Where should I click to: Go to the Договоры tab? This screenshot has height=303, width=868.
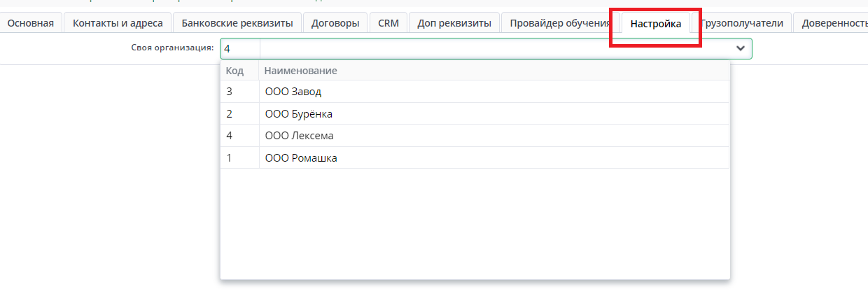tap(336, 23)
